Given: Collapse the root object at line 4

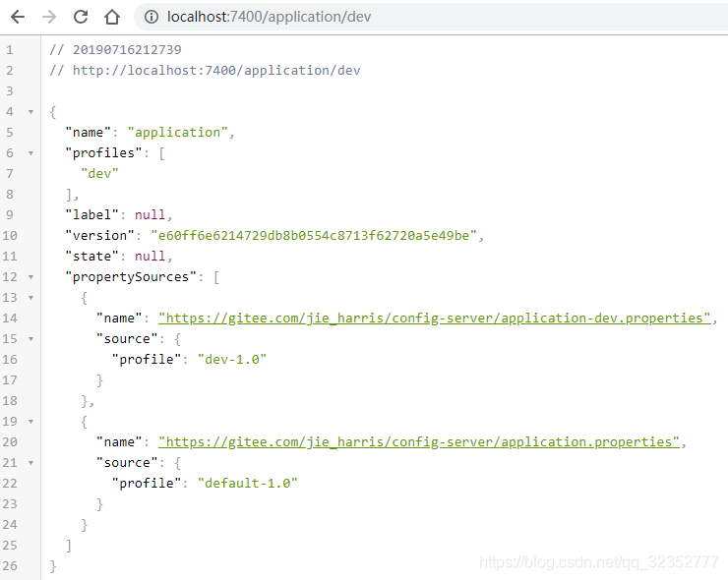Looking at the screenshot, I should [30, 112].
